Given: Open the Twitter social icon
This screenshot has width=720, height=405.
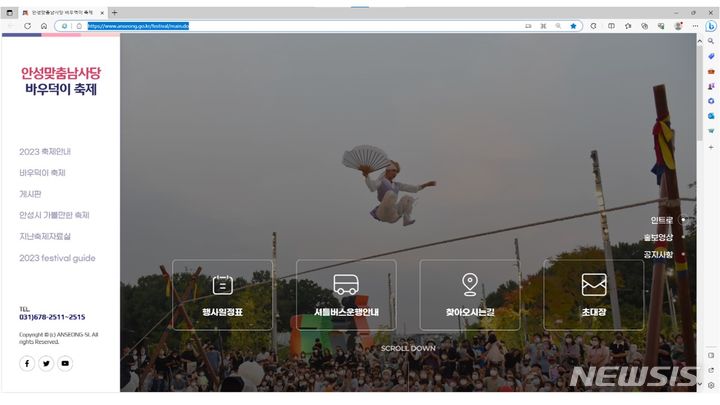Looking at the screenshot, I should point(46,363).
